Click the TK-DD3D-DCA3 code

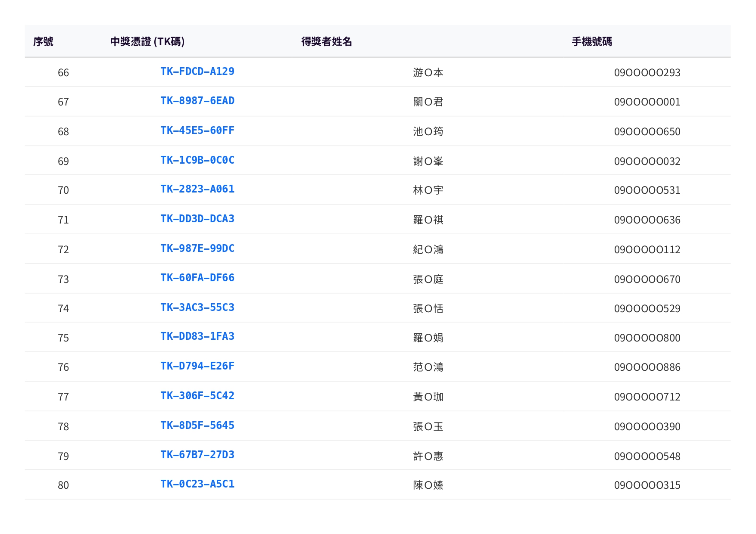pos(197,219)
